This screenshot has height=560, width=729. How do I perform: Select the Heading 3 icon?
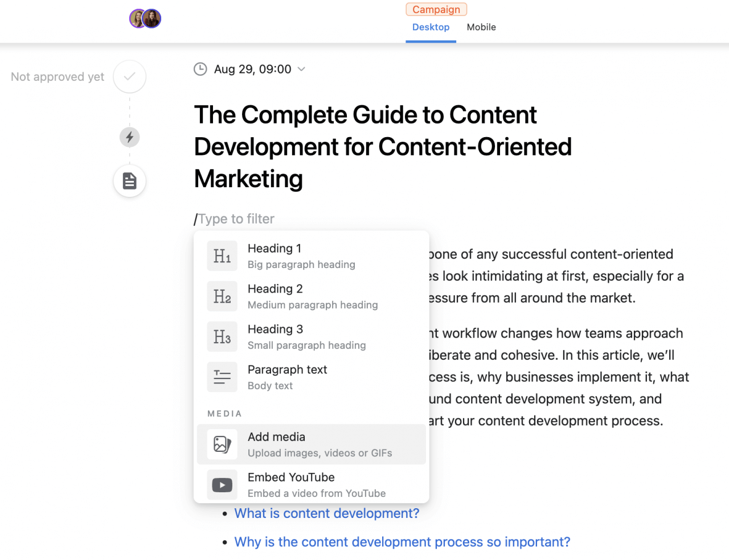coord(222,336)
